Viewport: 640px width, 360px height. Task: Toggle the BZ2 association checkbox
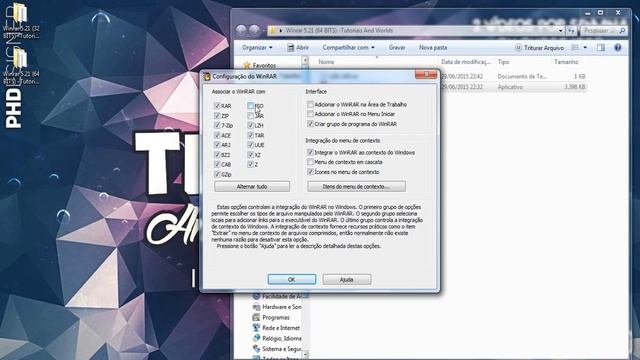217,155
